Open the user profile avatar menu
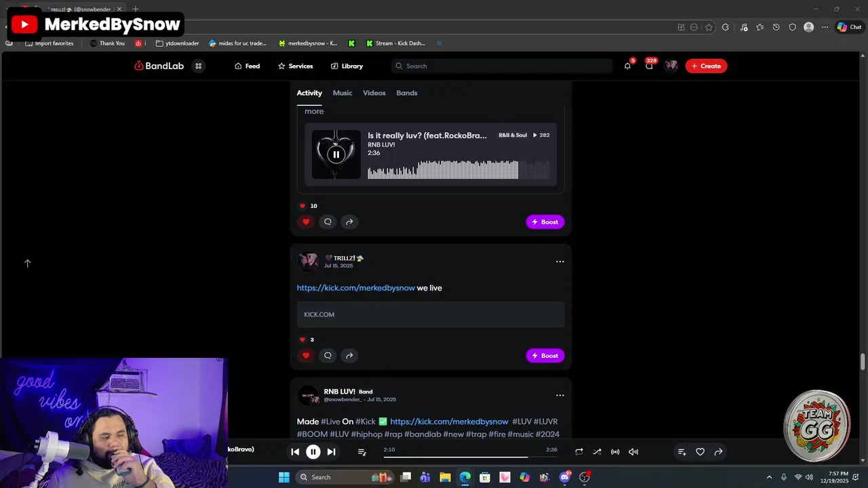The width and height of the screenshot is (868, 488). (671, 66)
